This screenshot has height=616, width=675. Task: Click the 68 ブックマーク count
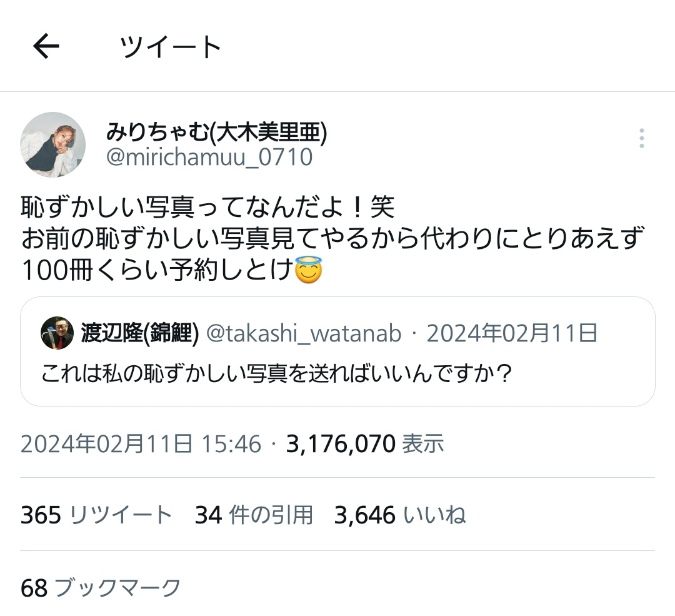coord(101,588)
